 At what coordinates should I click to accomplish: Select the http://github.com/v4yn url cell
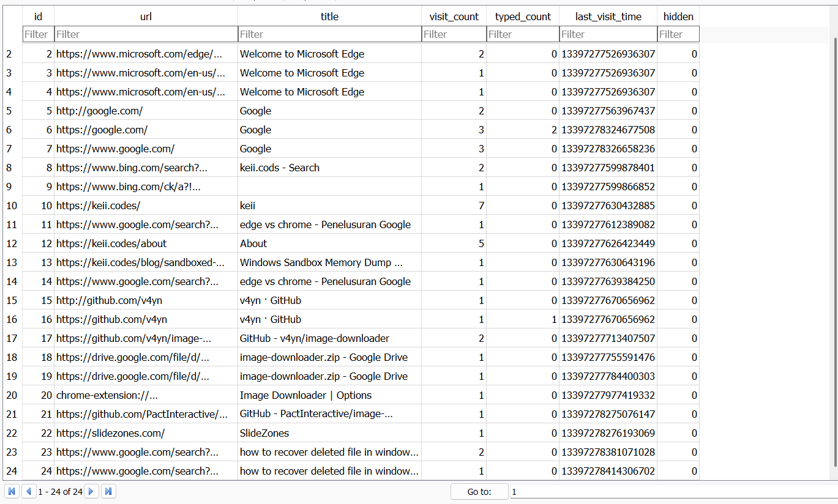146,300
